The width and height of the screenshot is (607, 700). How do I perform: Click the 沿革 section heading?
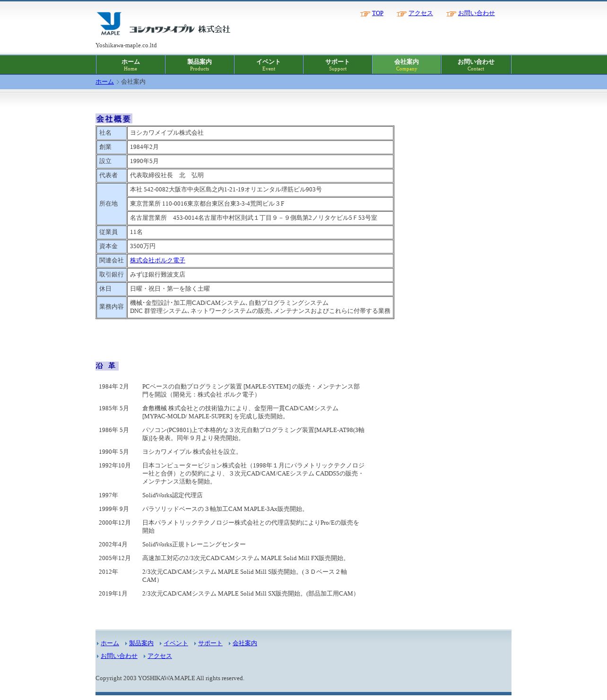[x=107, y=366]
